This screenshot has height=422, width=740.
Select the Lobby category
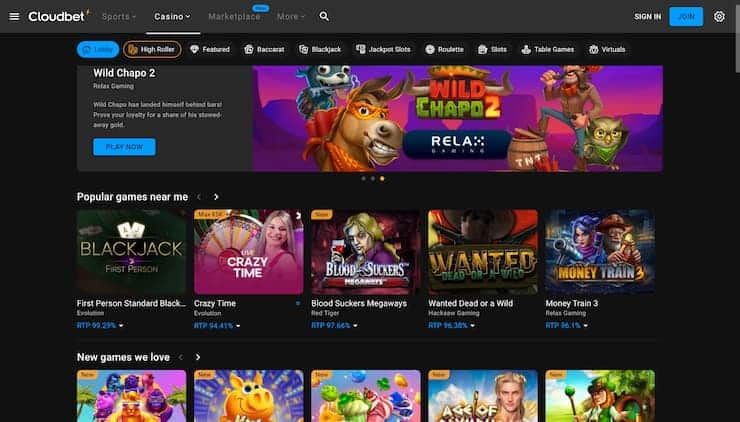[x=98, y=49]
